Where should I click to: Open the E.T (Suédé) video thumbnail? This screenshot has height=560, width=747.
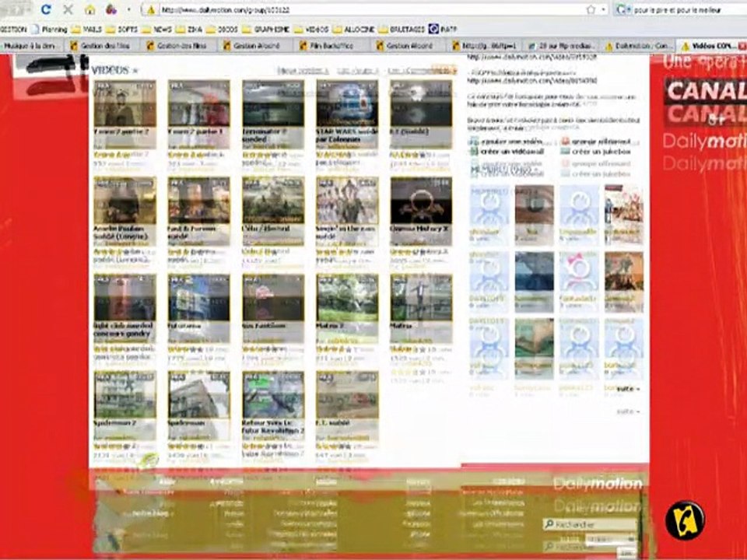point(421,103)
